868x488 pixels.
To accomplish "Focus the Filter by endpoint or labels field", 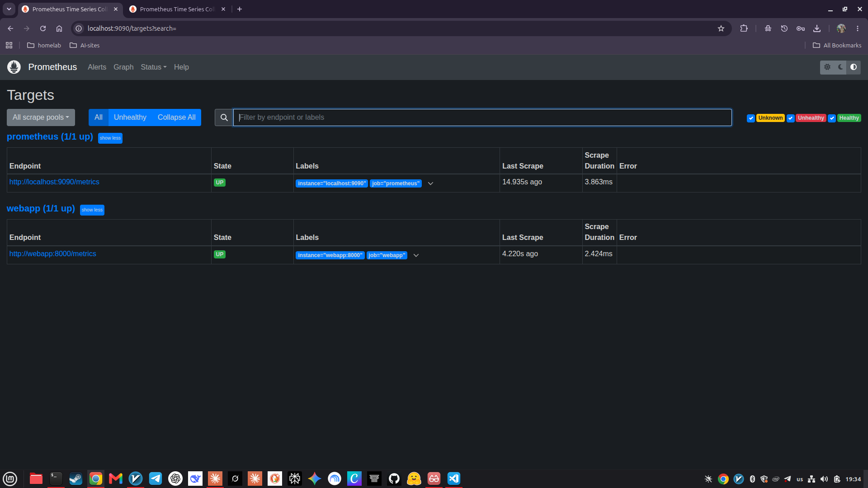I will [482, 117].
